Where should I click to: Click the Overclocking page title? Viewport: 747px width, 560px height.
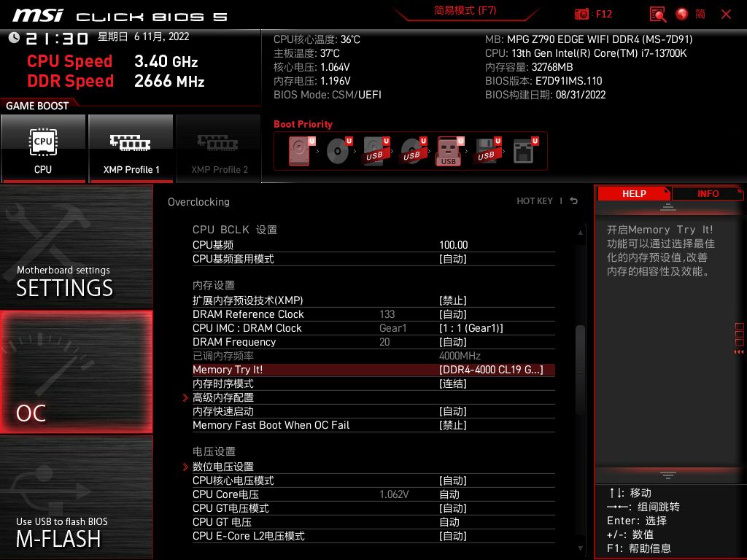tap(198, 202)
